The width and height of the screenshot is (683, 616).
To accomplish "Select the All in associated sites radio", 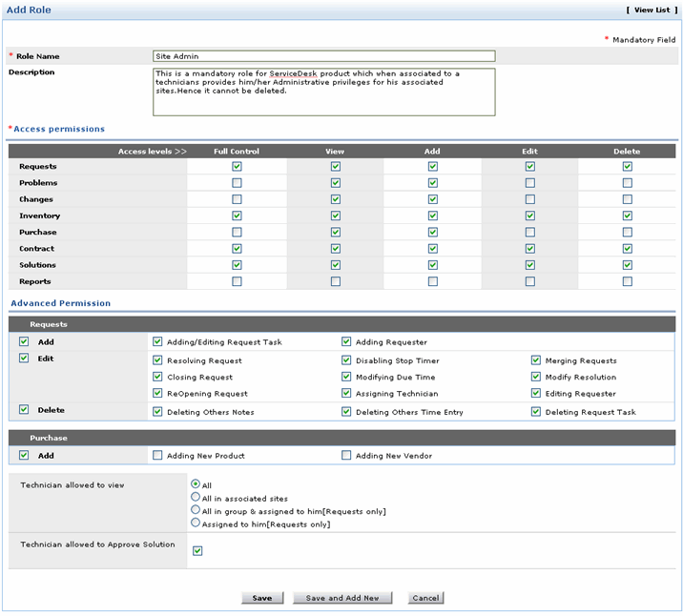I will coord(196,498).
